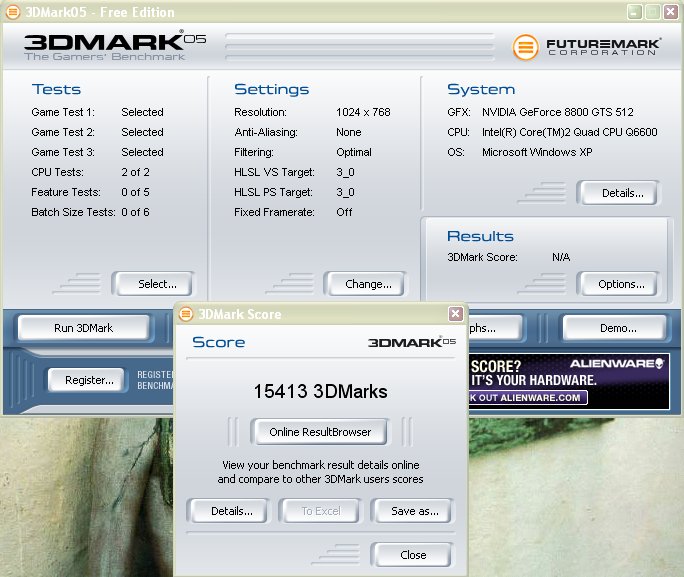
Task: Click the OS Microsoft Windows XP text
Action: click(x=537, y=152)
